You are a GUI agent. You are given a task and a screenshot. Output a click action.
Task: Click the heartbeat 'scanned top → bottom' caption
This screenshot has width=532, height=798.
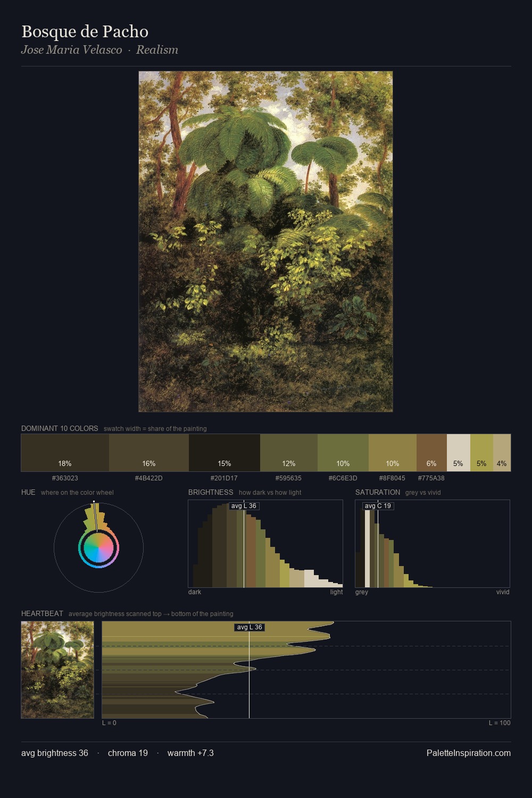151,614
